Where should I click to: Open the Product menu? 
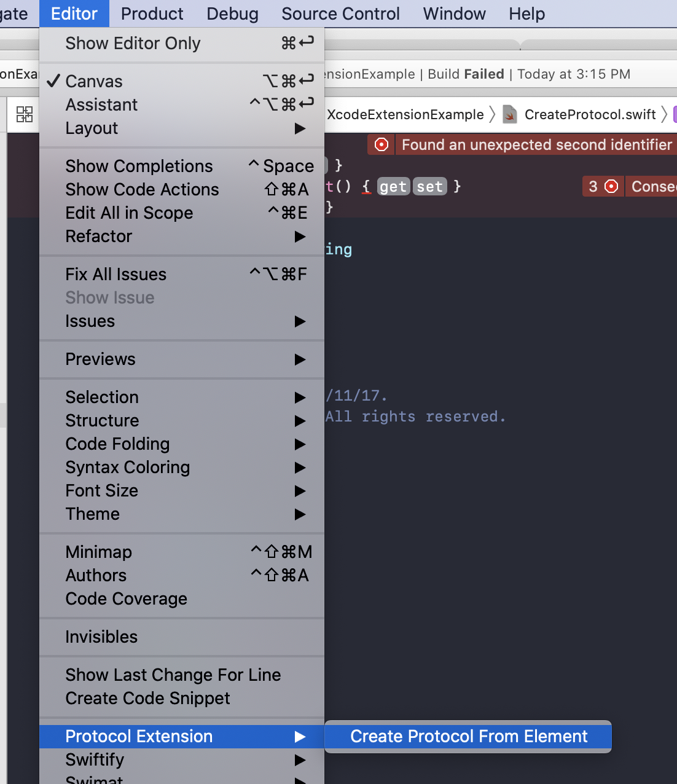pyautogui.click(x=152, y=14)
